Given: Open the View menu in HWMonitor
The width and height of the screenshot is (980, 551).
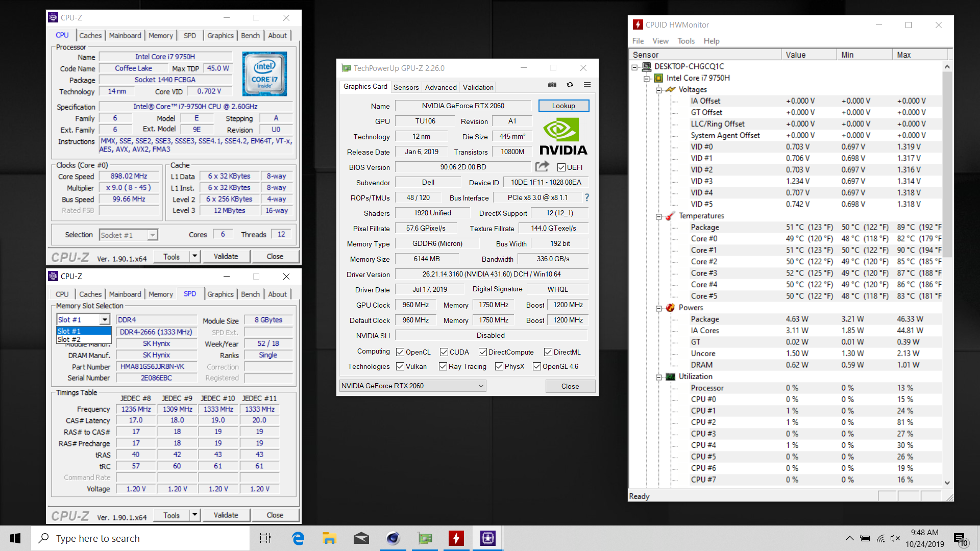Looking at the screenshot, I should (660, 41).
